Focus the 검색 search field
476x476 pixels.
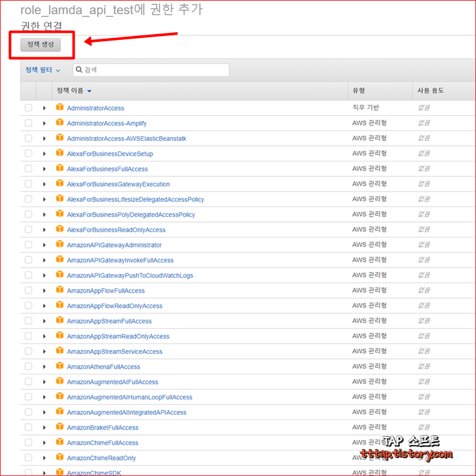(x=151, y=70)
